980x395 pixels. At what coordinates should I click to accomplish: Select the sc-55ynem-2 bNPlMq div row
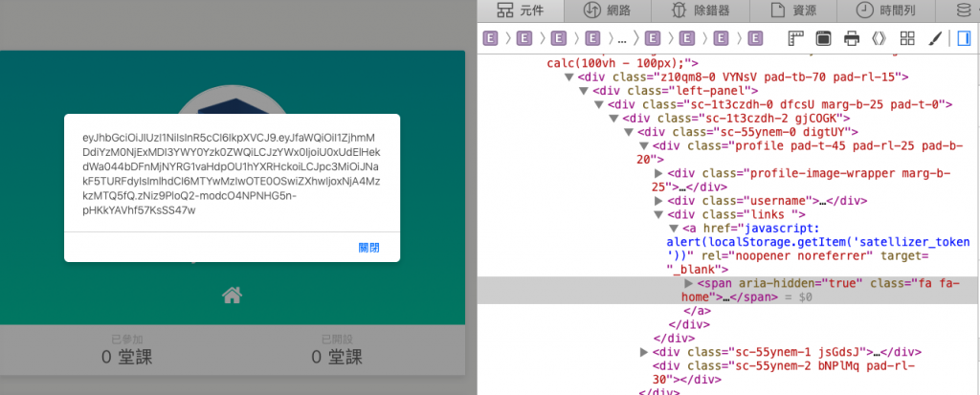click(x=785, y=372)
